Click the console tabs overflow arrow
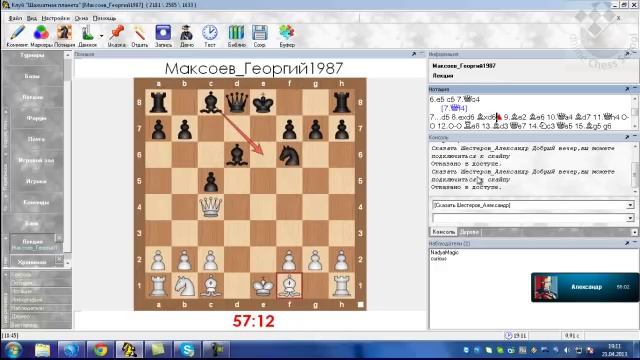The image size is (640, 360). [635, 232]
